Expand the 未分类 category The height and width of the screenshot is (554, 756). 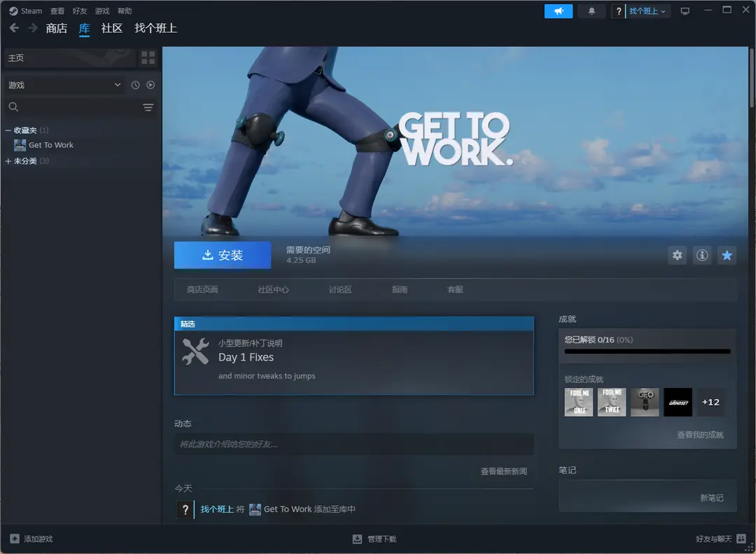click(x=8, y=161)
